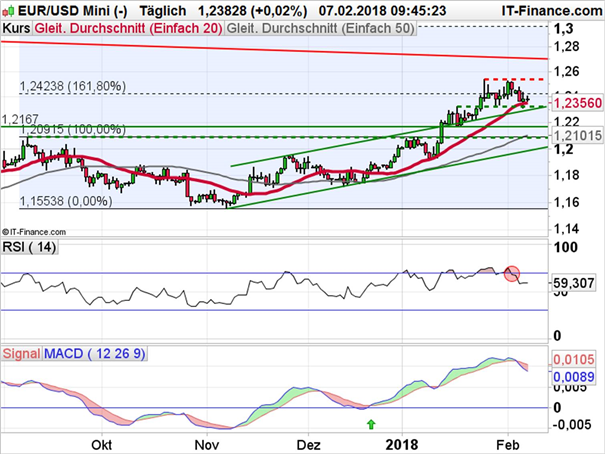This screenshot has height=454, width=605.
Task: Click the 1,28 price axis label
Action: [x=566, y=46]
